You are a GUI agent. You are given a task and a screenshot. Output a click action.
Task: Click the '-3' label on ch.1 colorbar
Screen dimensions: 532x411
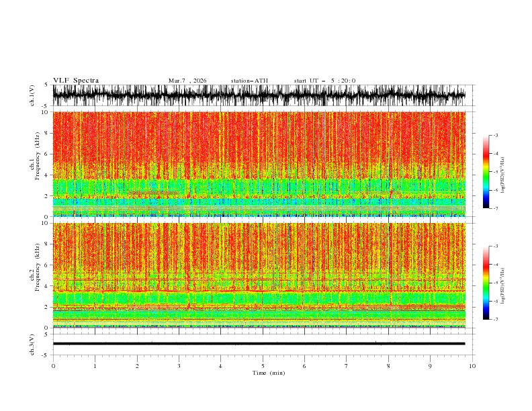[495, 136]
